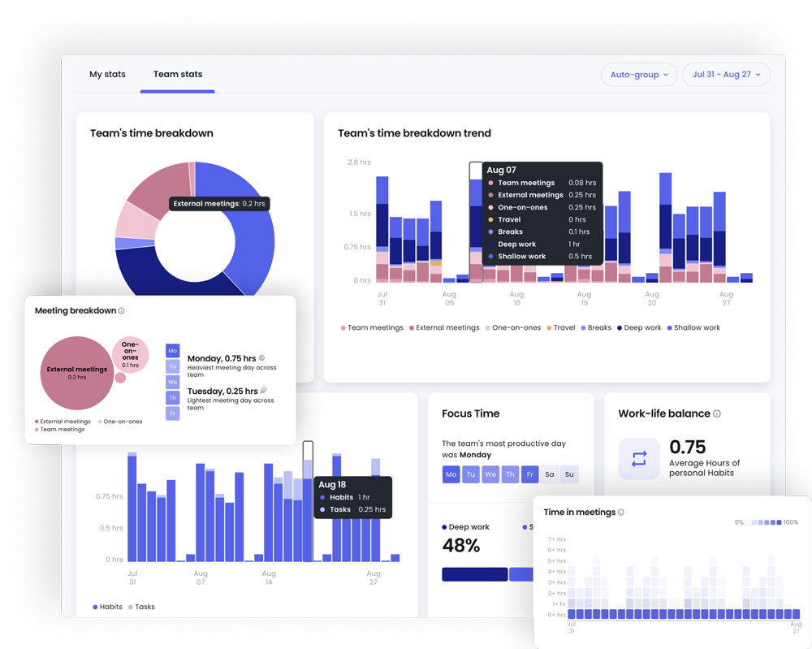
Task: Click the External meetings bubble in Meeting breakdown
Action: pyautogui.click(x=77, y=373)
